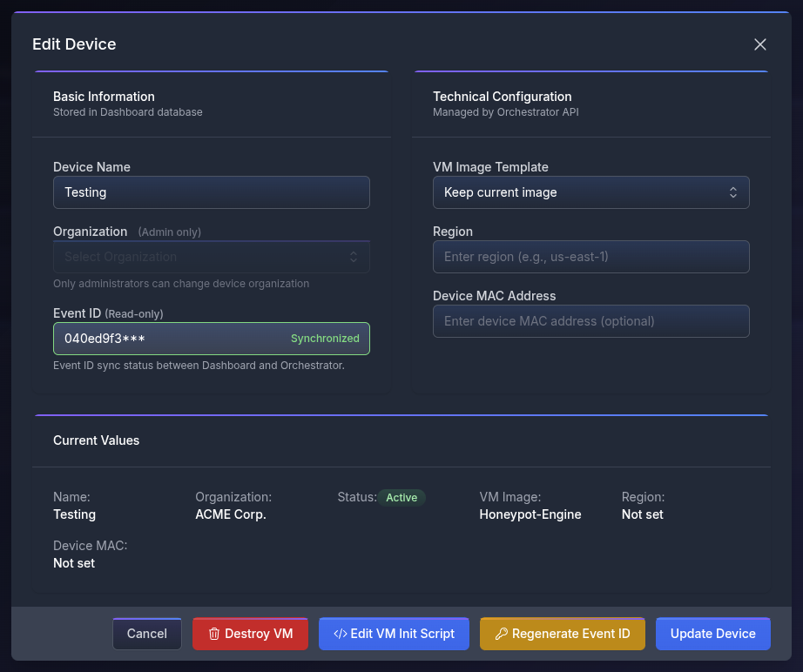This screenshot has height=672, width=803.
Task: Focus the Device Name field
Action: [x=211, y=192]
